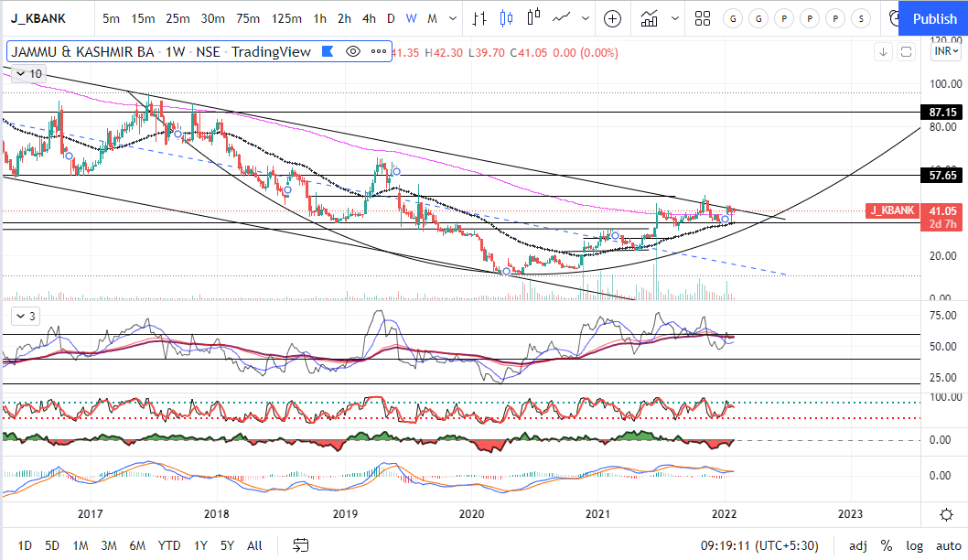Open the chart layout templates grid icon
The width and height of the screenshot is (968, 560).
coord(703,18)
